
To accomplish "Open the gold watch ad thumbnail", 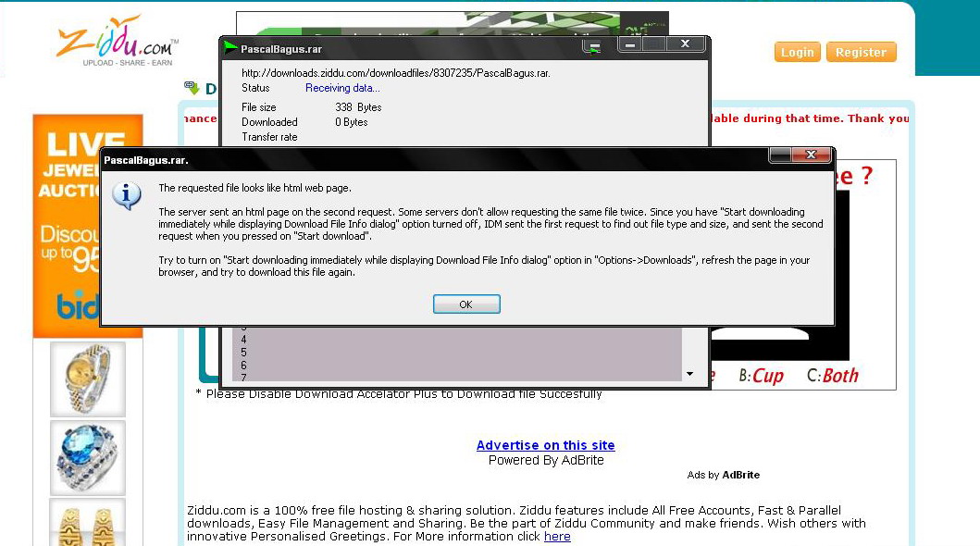I will click(88, 379).
